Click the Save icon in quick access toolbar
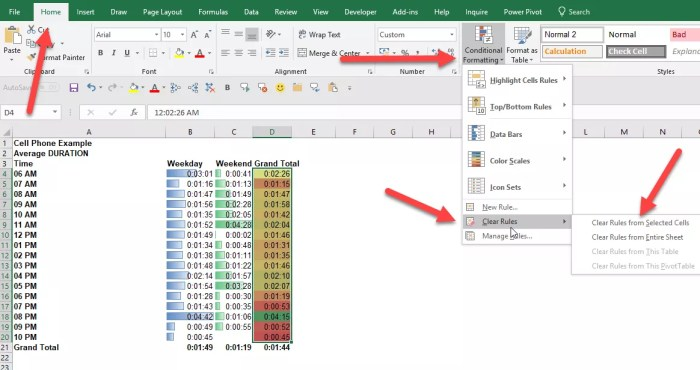700x370 pixels. pos(74,87)
